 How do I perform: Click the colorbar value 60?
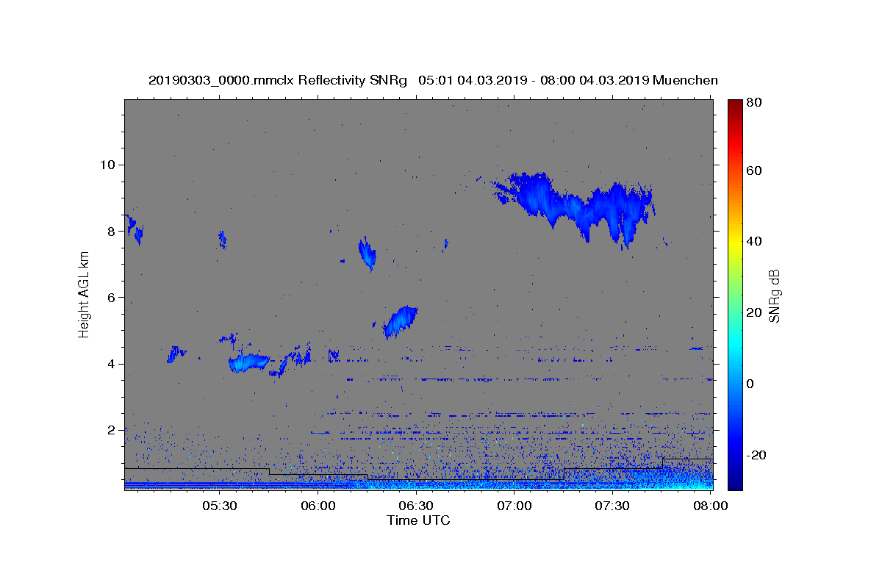[753, 171]
